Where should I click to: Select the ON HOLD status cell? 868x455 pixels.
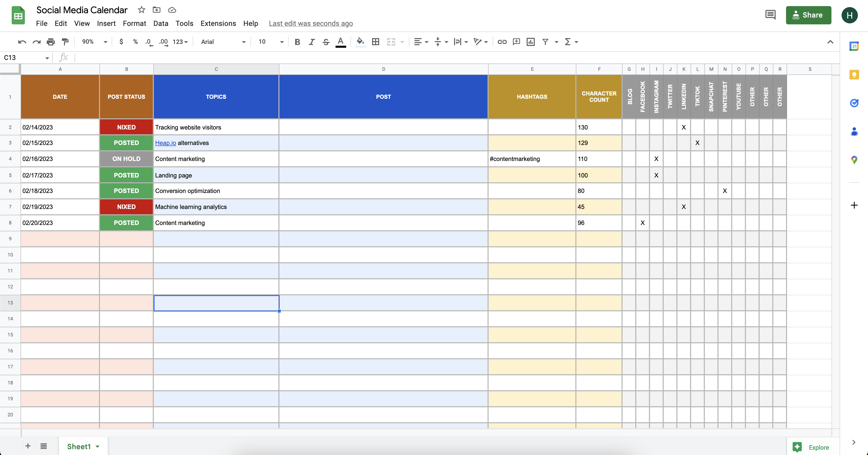[x=126, y=159]
